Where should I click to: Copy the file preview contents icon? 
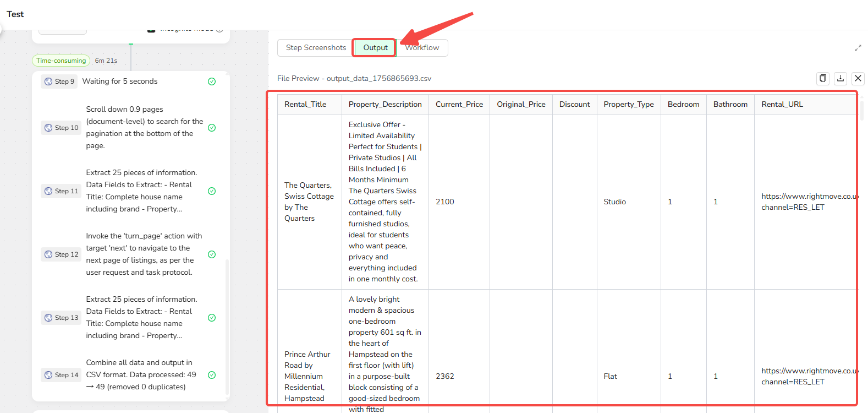point(823,78)
